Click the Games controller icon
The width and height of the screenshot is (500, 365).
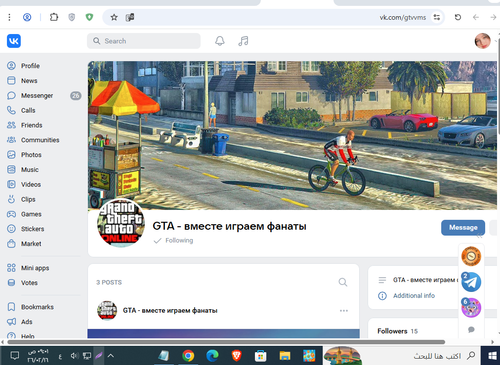(x=11, y=214)
